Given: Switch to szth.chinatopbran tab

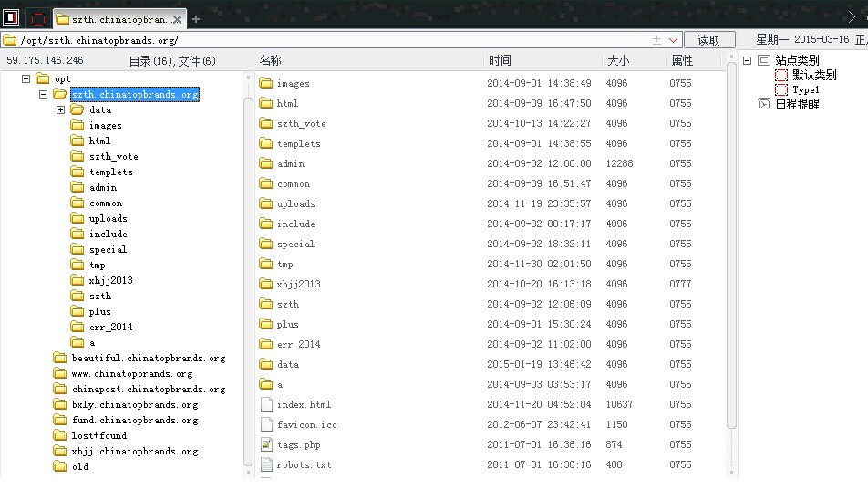Looking at the screenshot, I should coord(119,19).
